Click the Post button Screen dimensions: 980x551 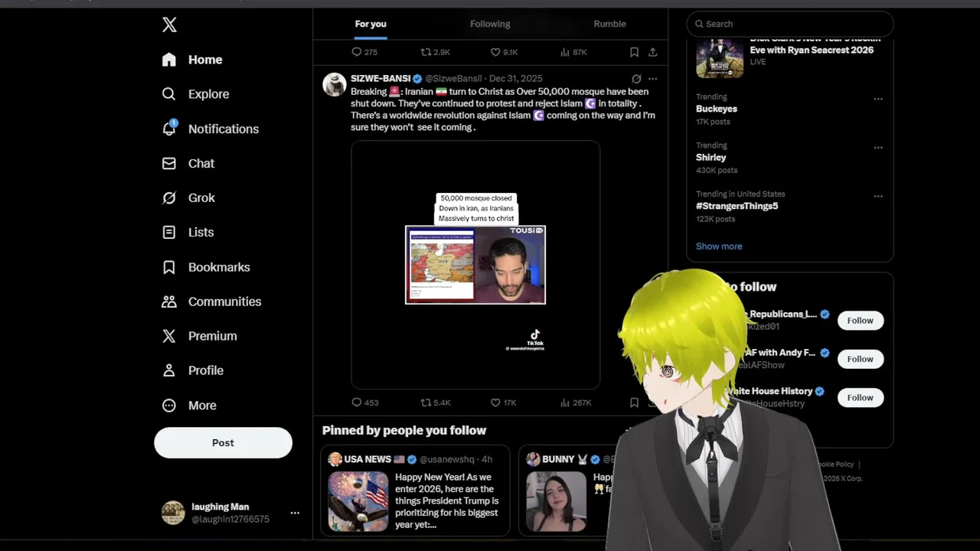[223, 443]
